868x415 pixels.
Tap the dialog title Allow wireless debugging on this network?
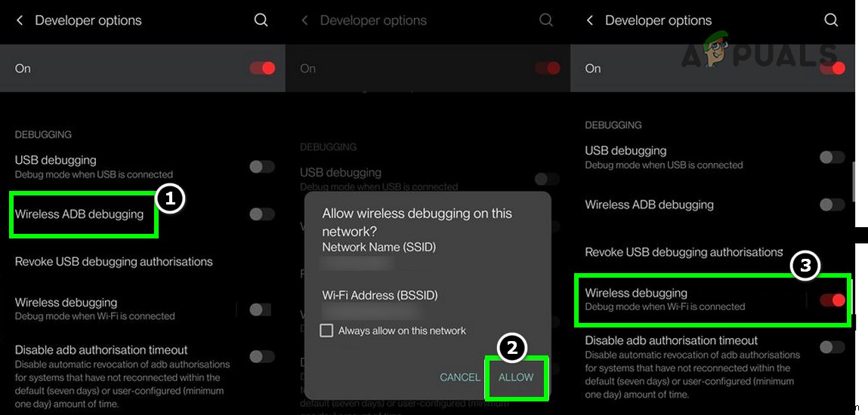coord(417,222)
